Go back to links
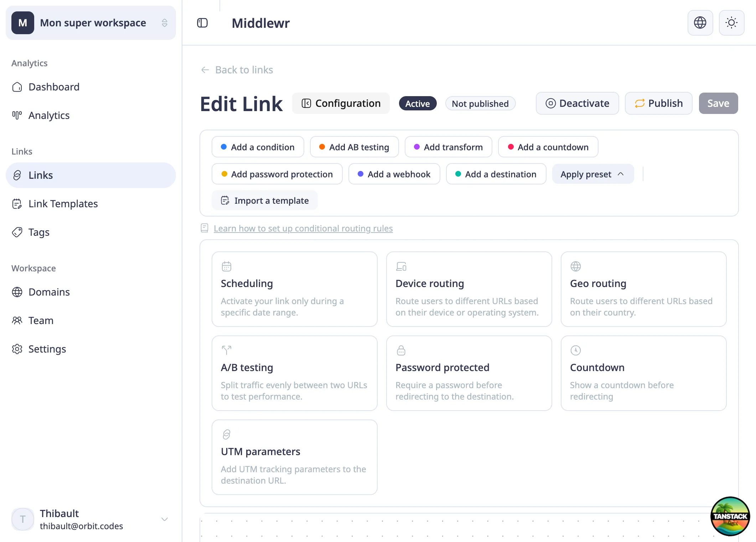The image size is (756, 542). coord(237,70)
